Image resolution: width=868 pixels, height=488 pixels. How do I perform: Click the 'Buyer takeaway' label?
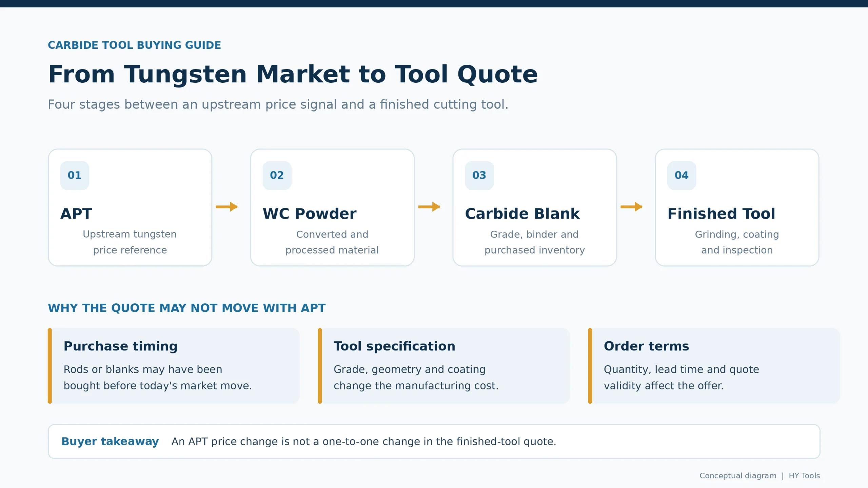coord(110,442)
